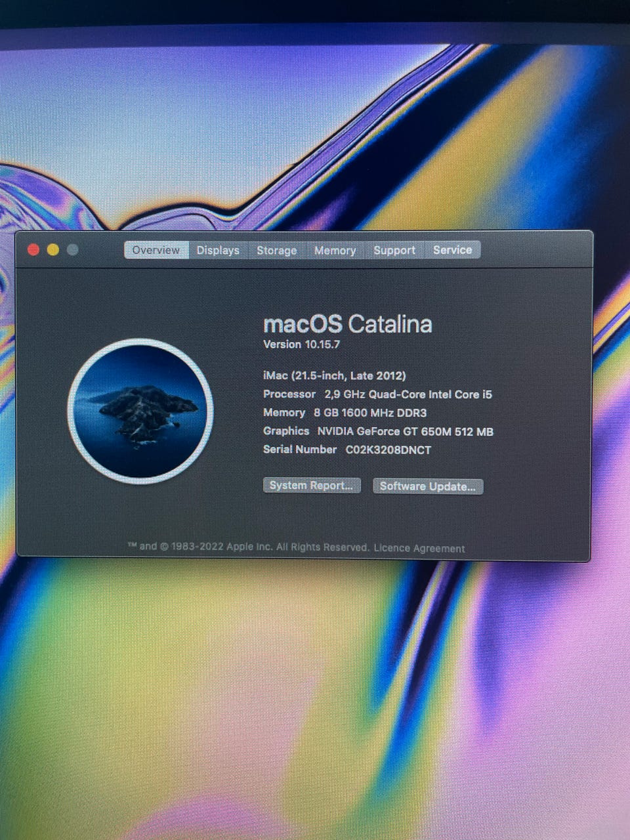Click the 8 GB 1600 MHz DDR3 value

[x=370, y=413]
